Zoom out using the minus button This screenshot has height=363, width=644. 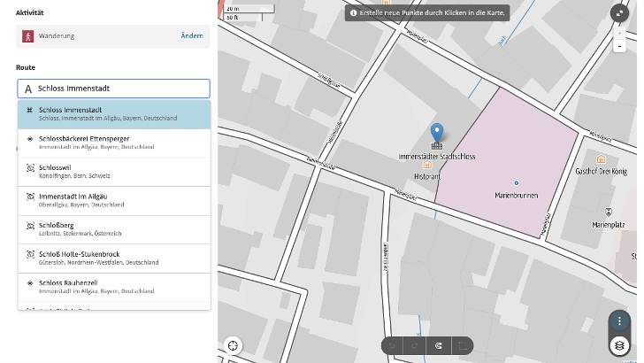pyautogui.click(x=620, y=45)
